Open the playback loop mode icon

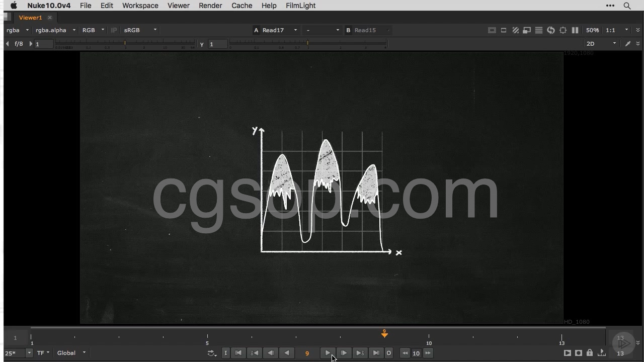pos(212,353)
